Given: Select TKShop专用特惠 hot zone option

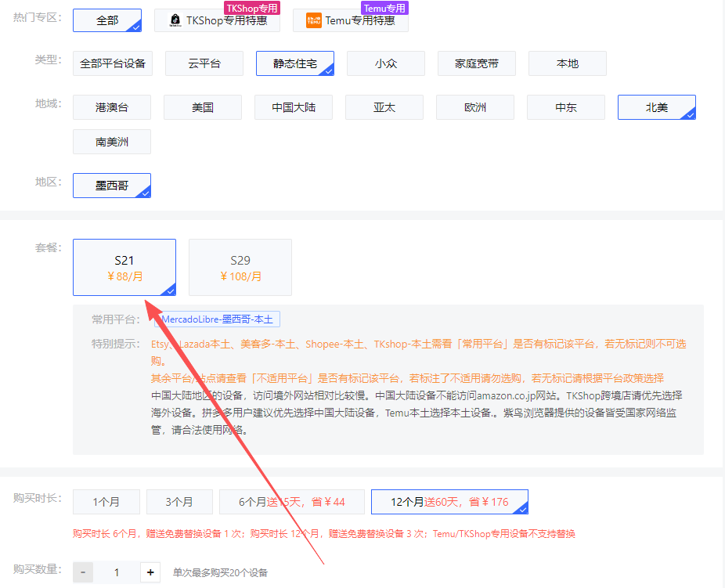Looking at the screenshot, I should (217, 21).
